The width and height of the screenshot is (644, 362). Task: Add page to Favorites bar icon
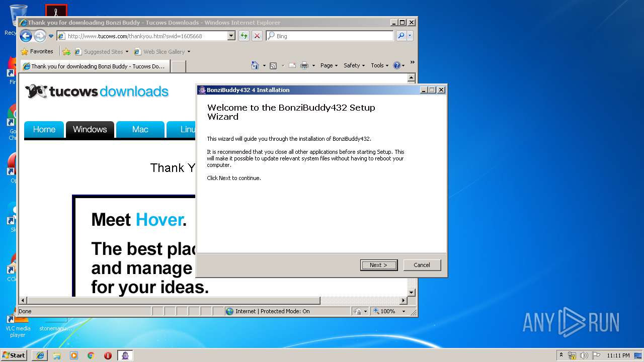pos(66,51)
